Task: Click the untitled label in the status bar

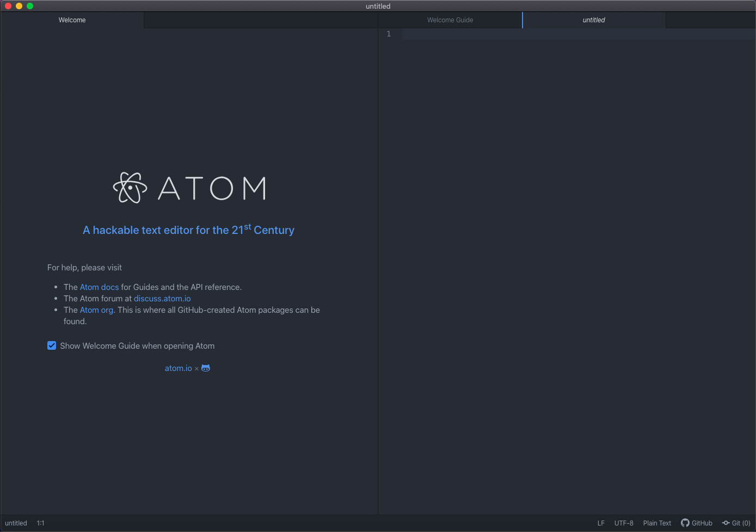Action: pyautogui.click(x=16, y=523)
